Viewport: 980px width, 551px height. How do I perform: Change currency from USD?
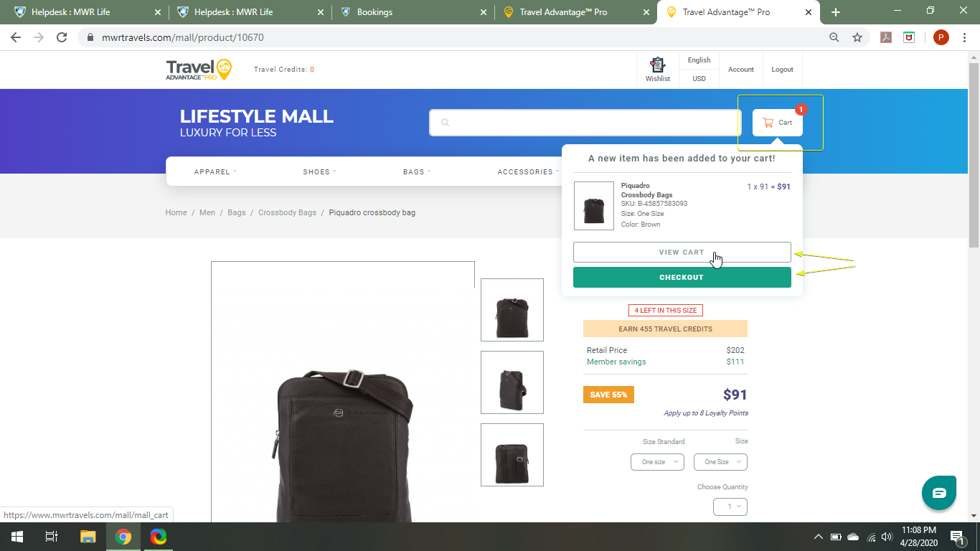pos(699,79)
